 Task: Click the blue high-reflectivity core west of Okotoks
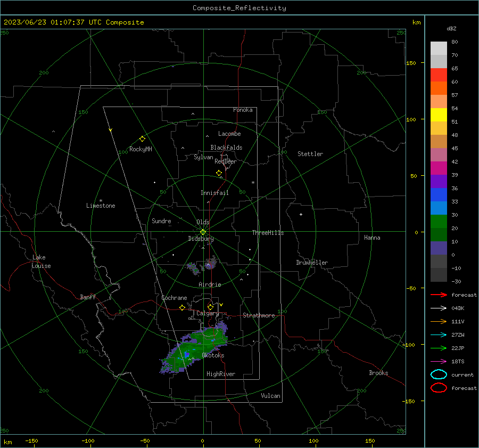click(x=187, y=355)
